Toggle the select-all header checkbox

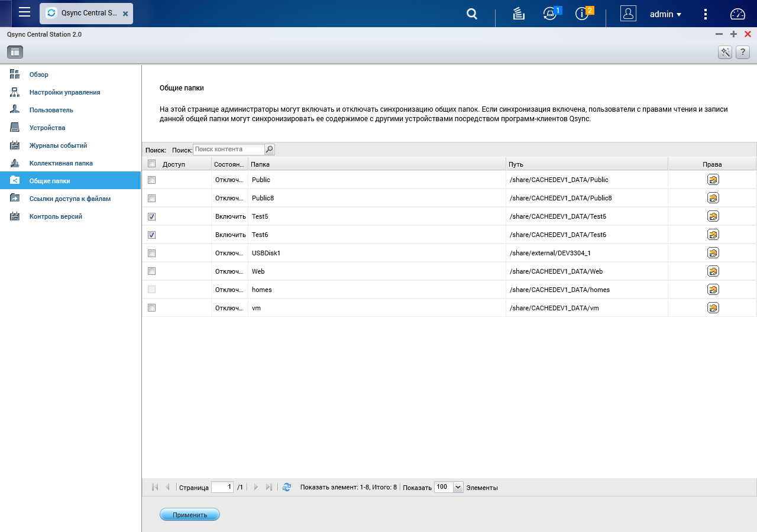tap(151, 164)
